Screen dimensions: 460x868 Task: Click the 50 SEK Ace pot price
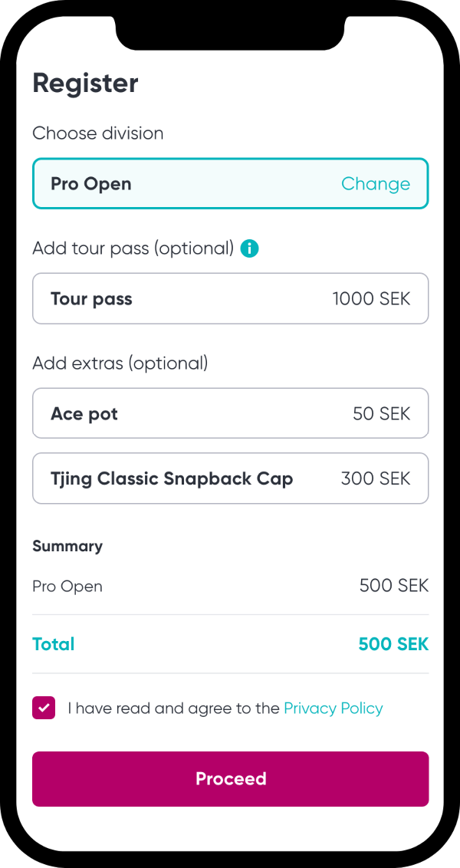click(381, 414)
